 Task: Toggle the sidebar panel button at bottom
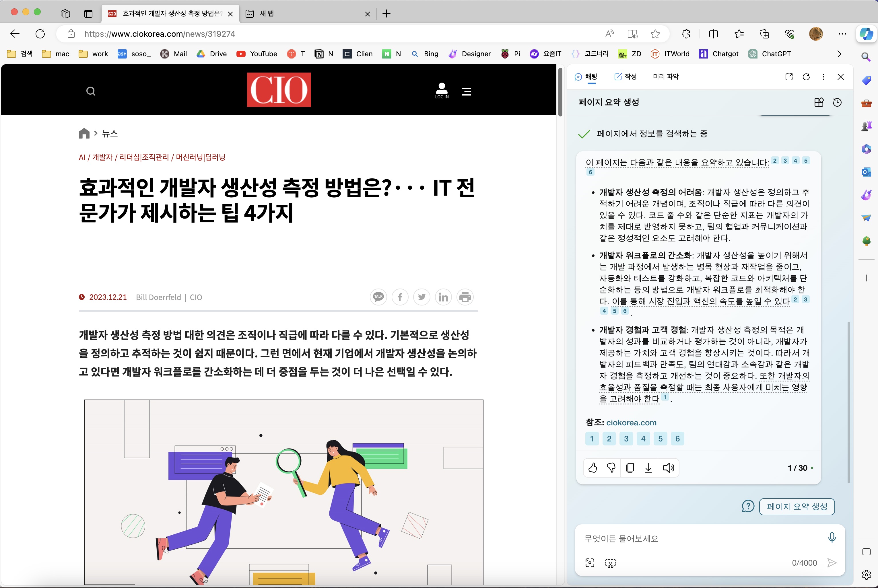tap(866, 552)
